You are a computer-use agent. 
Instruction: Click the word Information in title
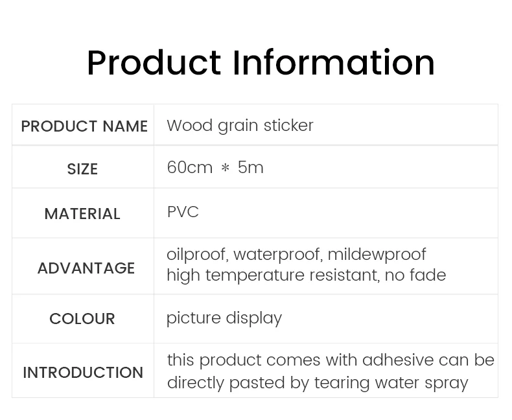click(333, 62)
